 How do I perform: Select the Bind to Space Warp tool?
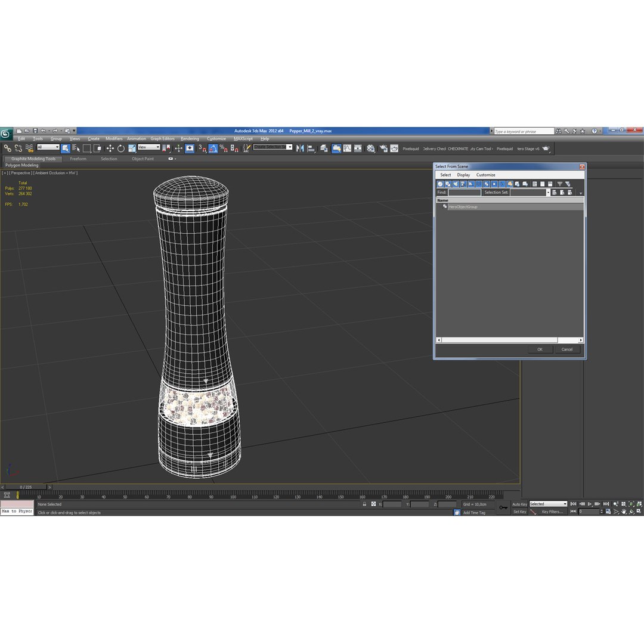pos(29,148)
